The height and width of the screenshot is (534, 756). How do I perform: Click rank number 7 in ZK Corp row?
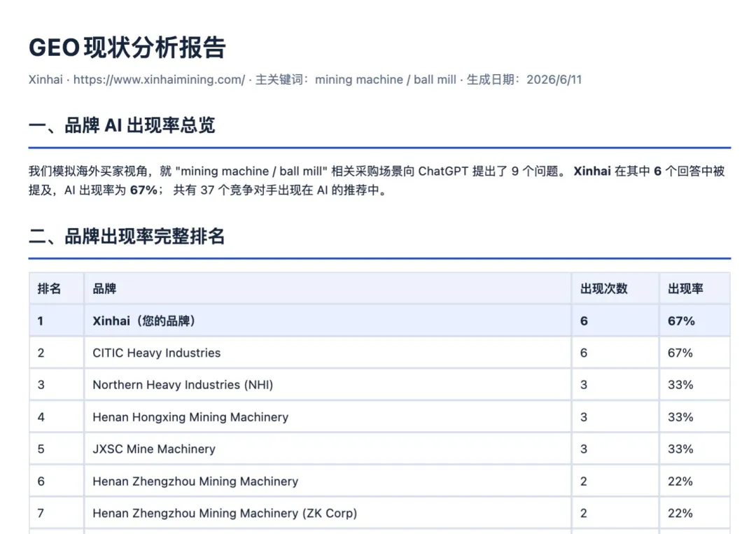(x=41, y=513)
